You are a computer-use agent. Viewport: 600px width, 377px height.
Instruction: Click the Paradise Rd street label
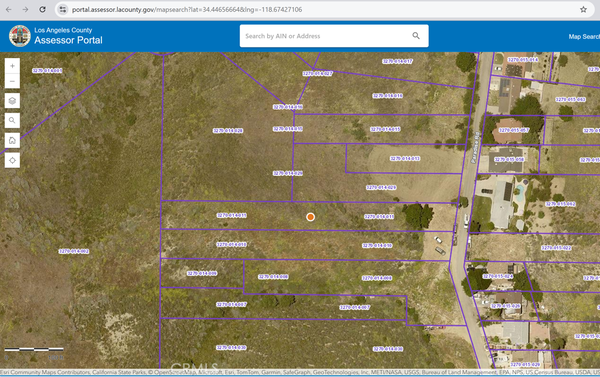pyautogui.click(x=475, y=148)
